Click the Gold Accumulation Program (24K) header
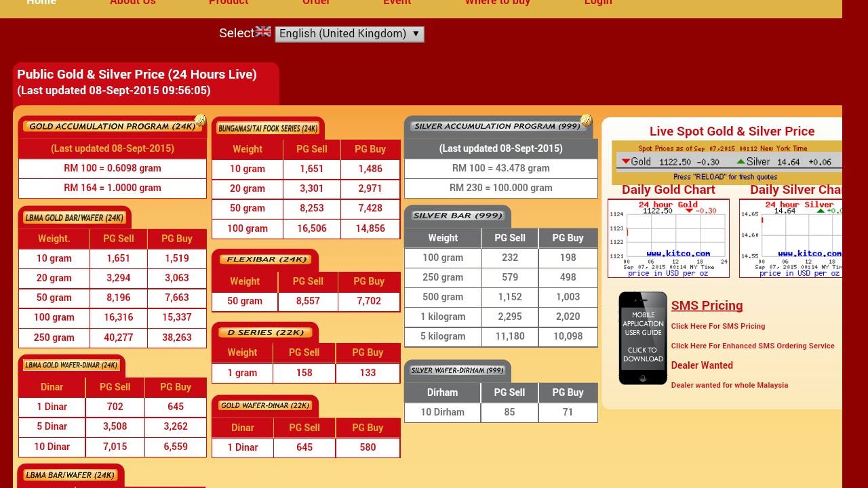This screenshot has height=488, width=868. coord(112,126)
